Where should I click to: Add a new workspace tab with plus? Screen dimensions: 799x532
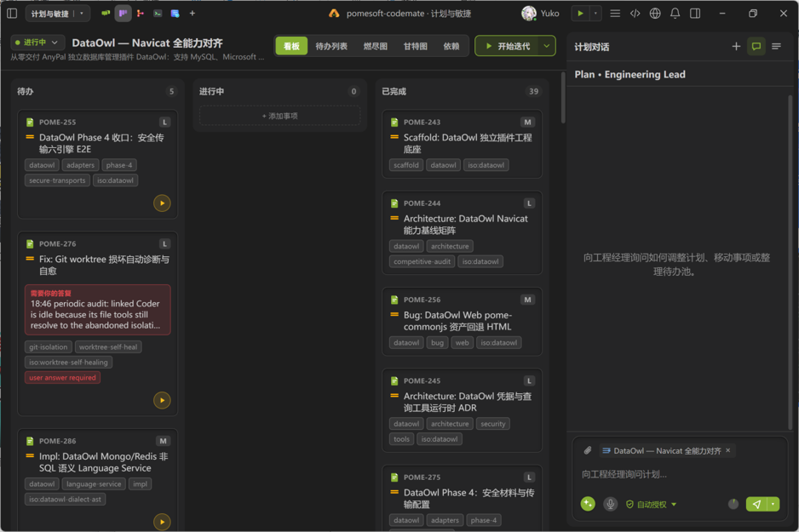193,14
